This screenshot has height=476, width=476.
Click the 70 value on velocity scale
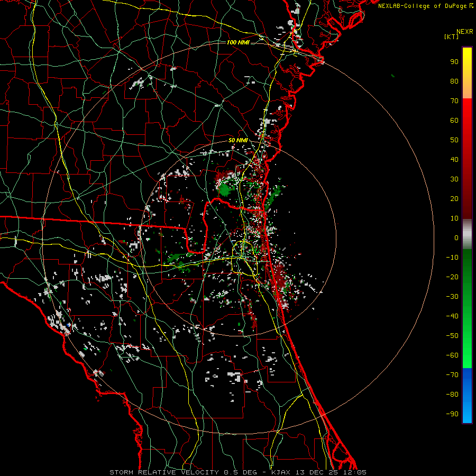[x=454, y=101]
